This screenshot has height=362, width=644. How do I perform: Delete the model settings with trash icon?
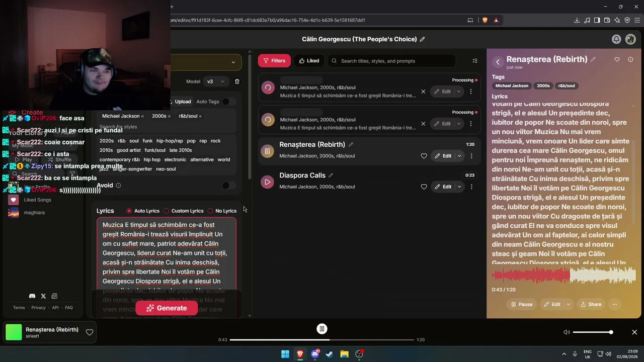pos(237,81)
